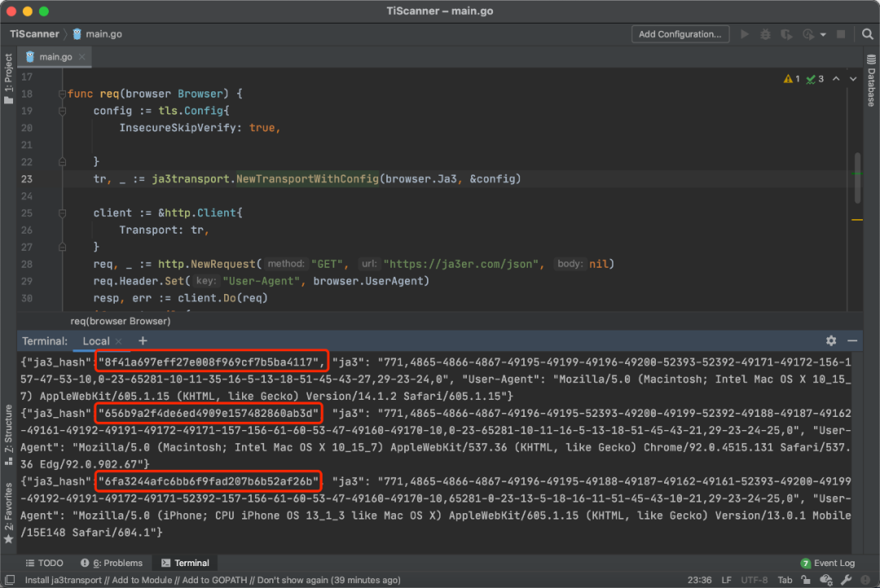This screenshot has height=588, width=880.
Task: Click the Stop square icon
Action: point(842,34)
